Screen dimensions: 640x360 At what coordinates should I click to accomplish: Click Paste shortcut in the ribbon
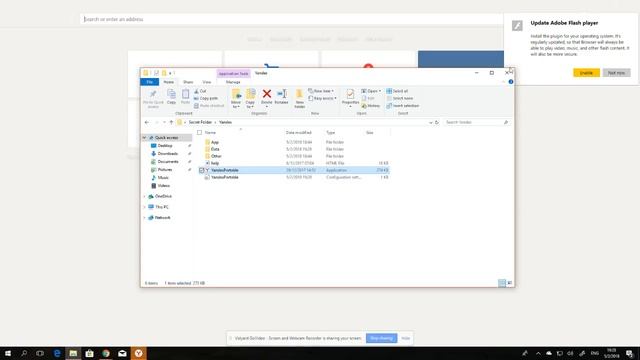point(209,106)
